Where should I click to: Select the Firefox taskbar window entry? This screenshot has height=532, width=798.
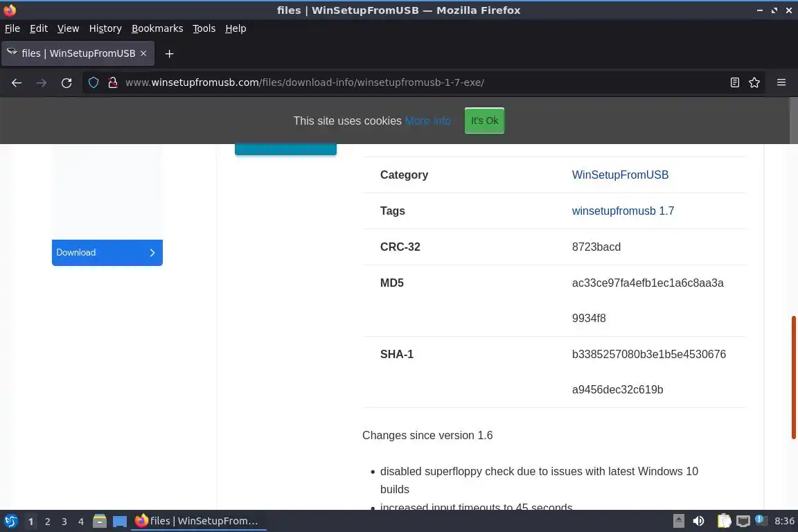click(x=199, y=521)
